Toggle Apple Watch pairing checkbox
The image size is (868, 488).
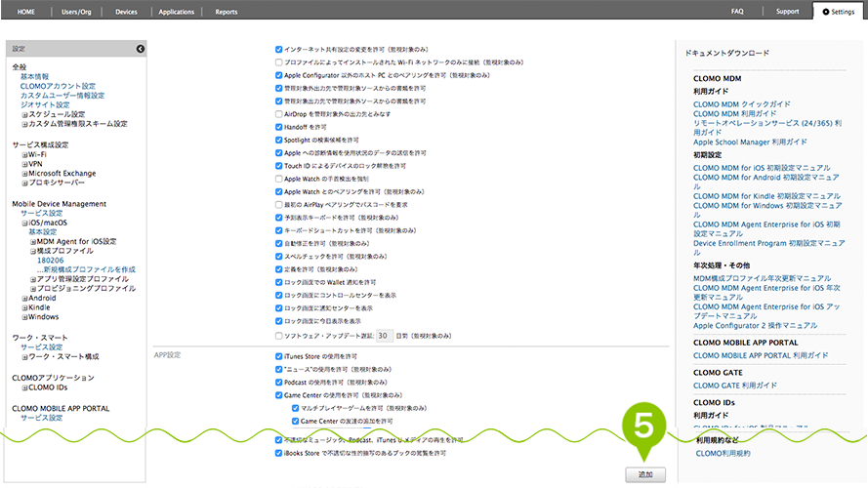point(278,192)
